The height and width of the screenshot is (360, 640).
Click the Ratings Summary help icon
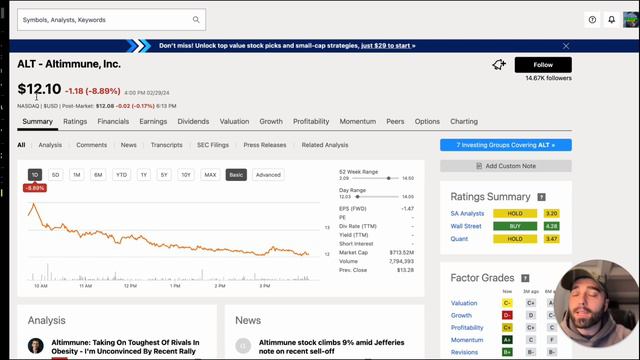541,197
